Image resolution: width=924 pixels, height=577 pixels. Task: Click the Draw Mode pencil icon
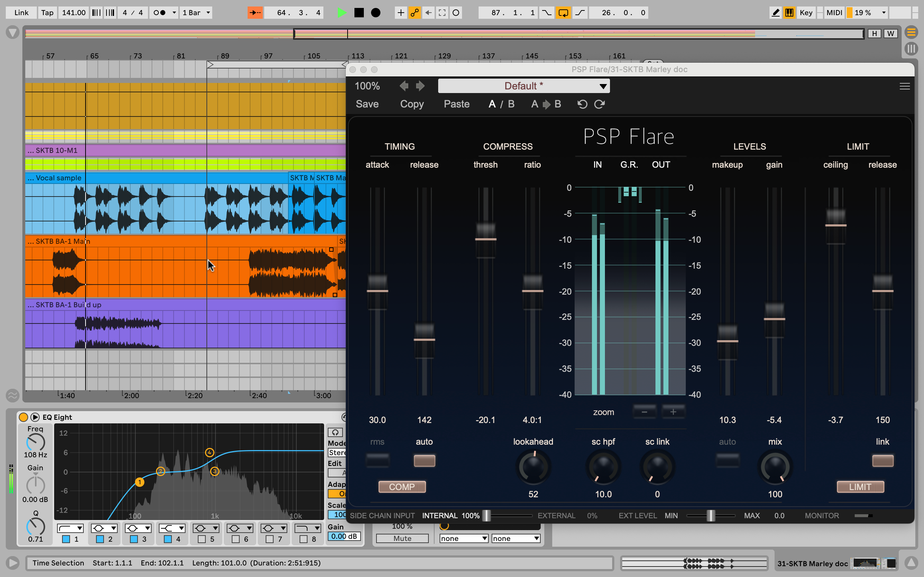[x=775, y=13]
